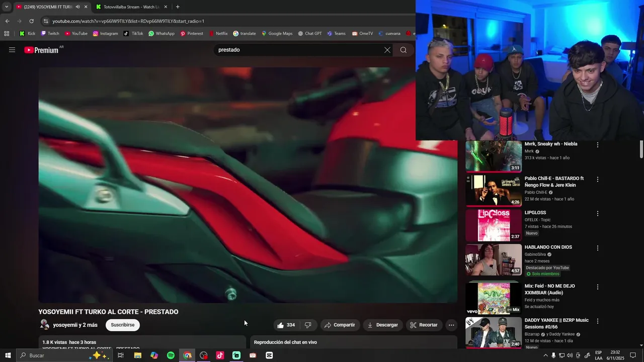Show hidden system tray icons chevron

coord(545,355)
